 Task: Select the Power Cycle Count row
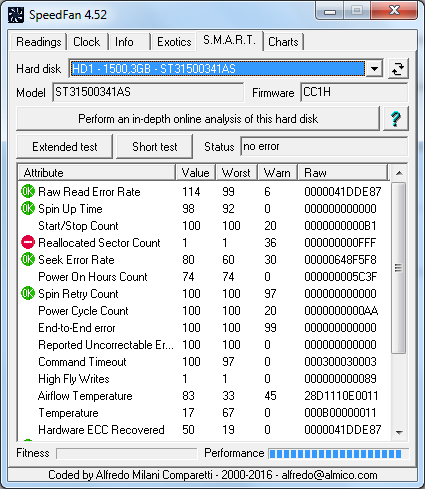(x=204, y=311)
